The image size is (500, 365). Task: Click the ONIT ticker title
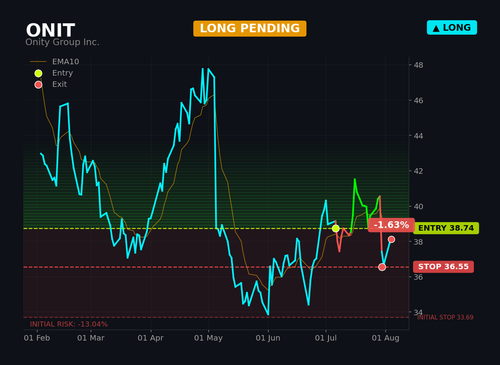[50, 30]
